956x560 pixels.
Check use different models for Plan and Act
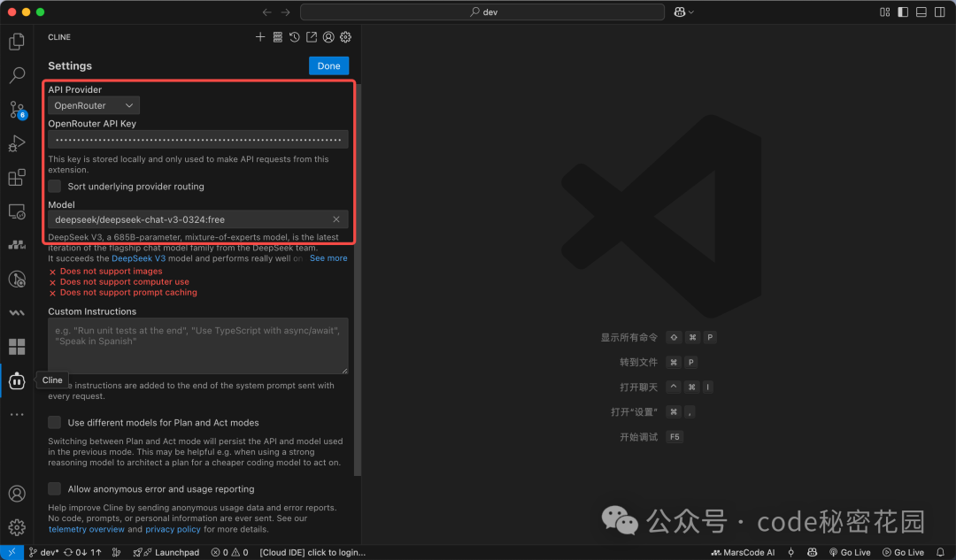tap(54, 422)
